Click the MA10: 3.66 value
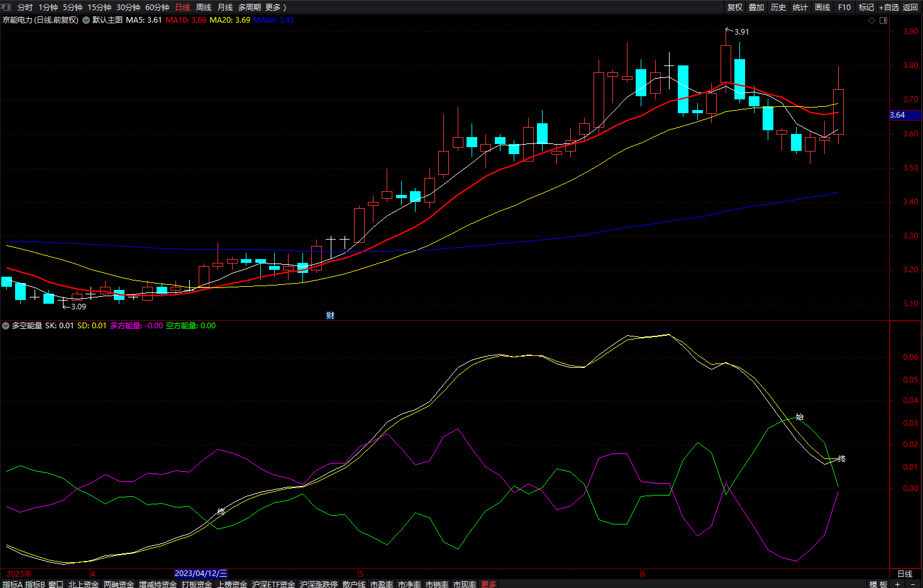 [x=186, y=20]
